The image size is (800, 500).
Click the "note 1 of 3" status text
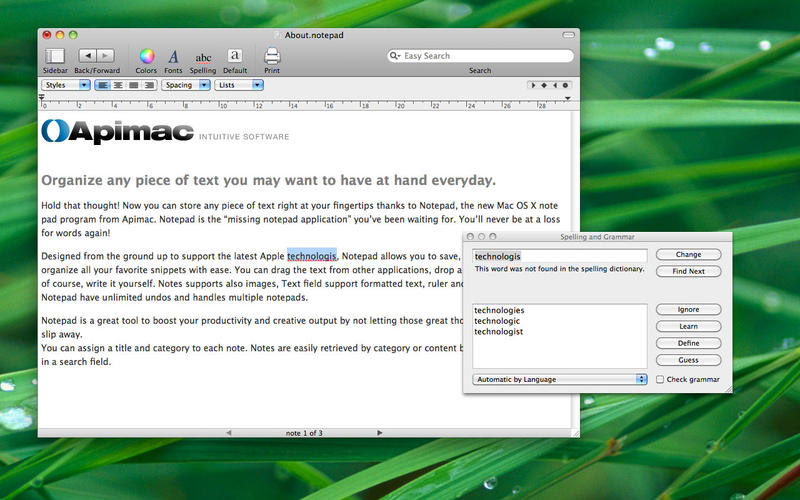[304, 433]
